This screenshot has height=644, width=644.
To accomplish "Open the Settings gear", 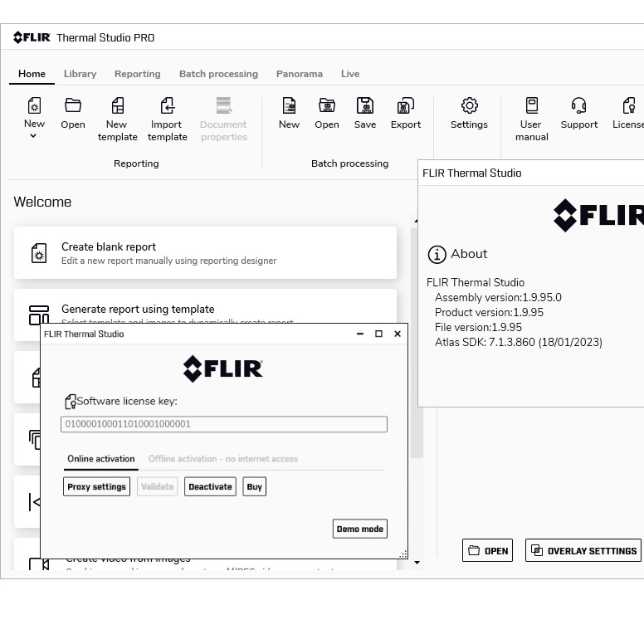I will (x=470, y=105).
